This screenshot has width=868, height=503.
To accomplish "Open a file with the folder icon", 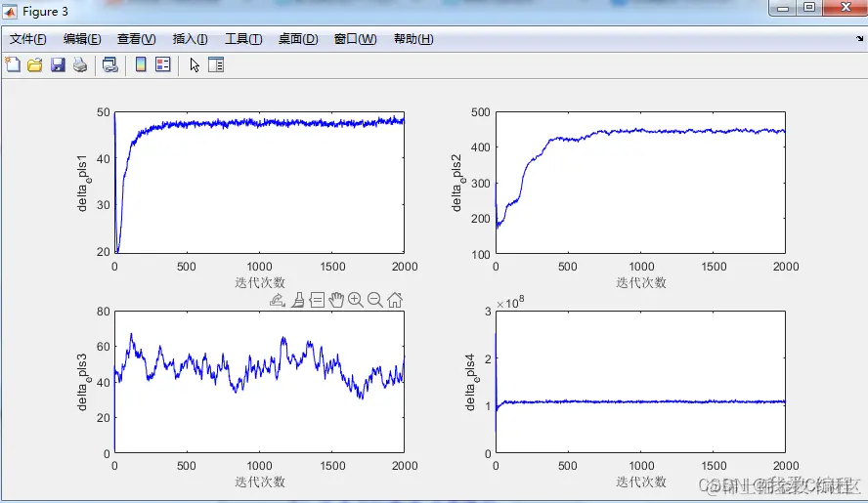I will [35, 64].
